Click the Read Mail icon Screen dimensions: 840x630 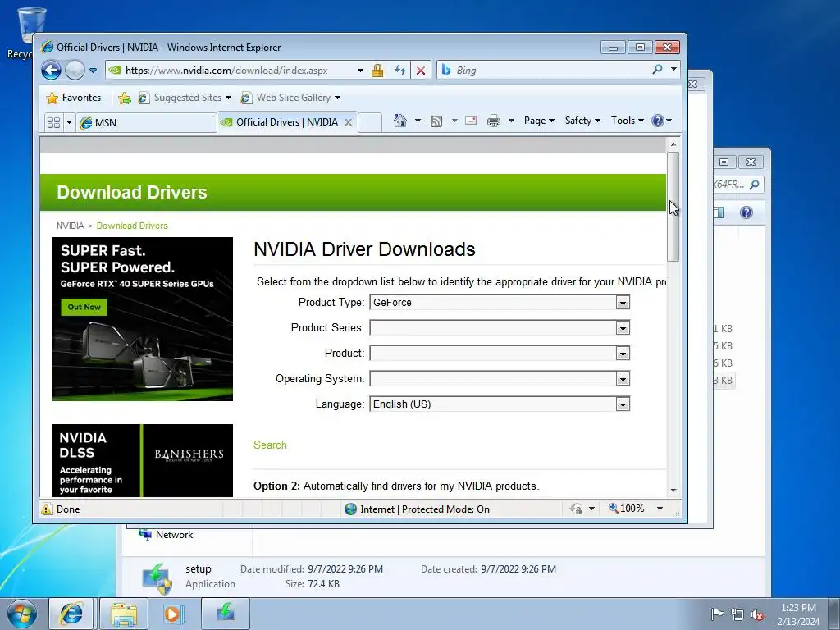pos(471,121)
